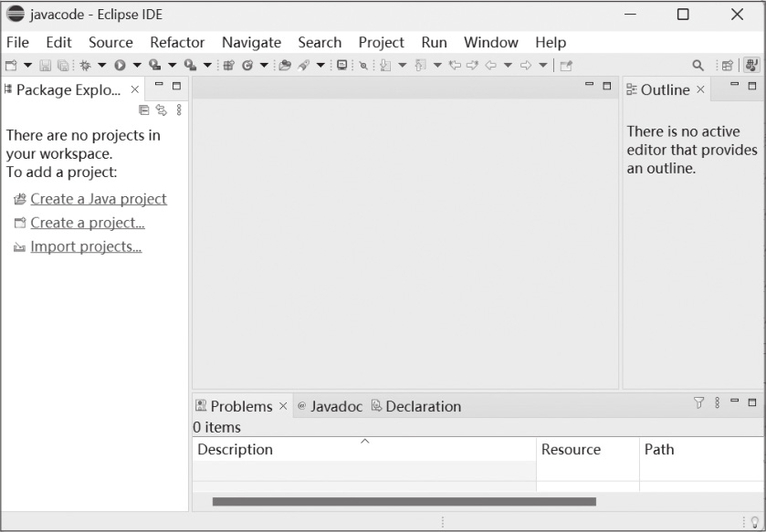Image resolution: width=766 pixels, height=532 pixels.
Task: Click the Save toolbar icon
Action: pos(45,65)
